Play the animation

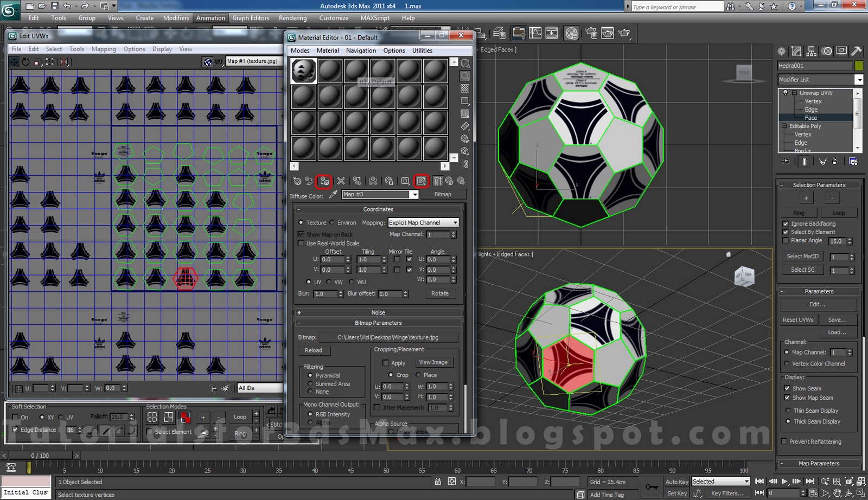pyautogui.click(x=784, y=481)
